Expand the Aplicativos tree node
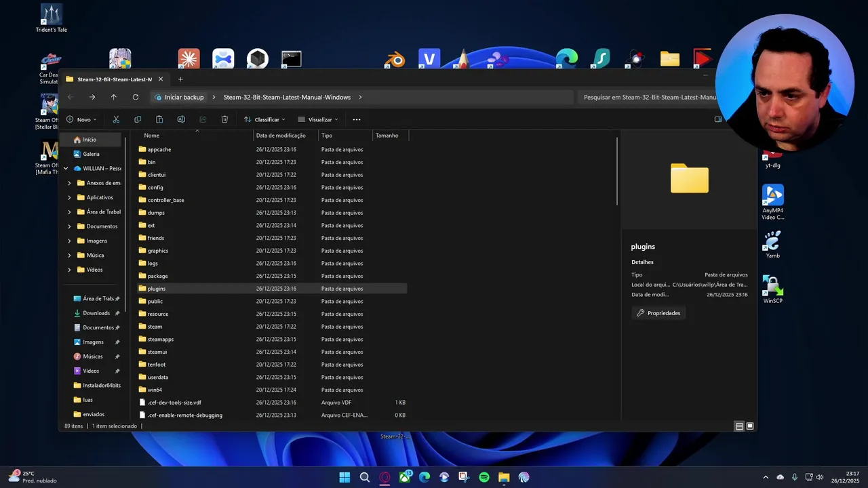 [69, 197]
